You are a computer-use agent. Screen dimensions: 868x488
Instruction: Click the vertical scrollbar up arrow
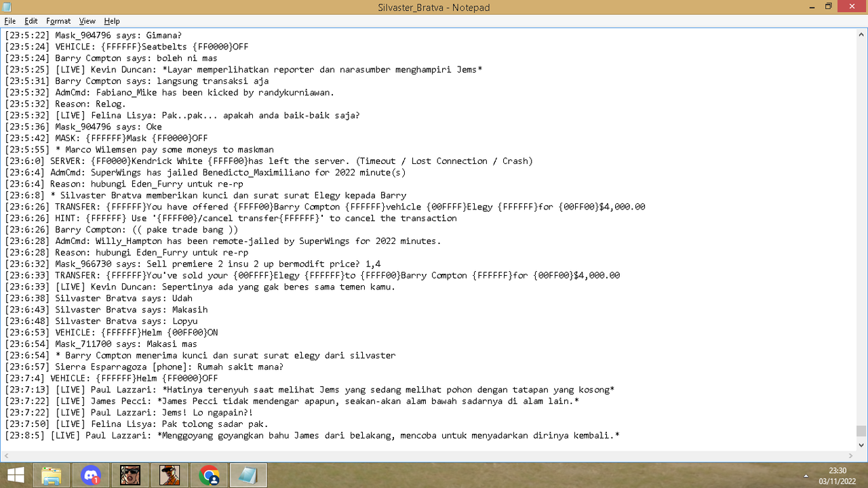(x=861, y=34)
